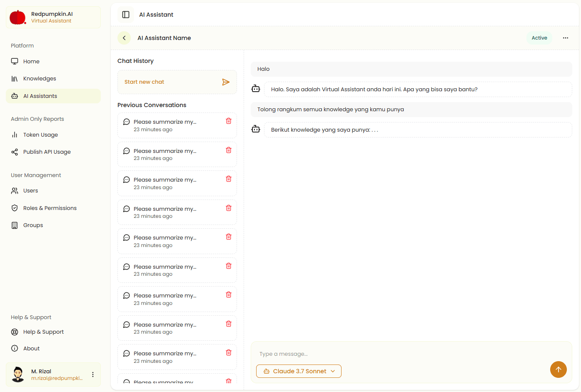Go to Knowledges in the sidebar
Image resolution: width=581 pixels, height=392 pixels.
[40, 79]
